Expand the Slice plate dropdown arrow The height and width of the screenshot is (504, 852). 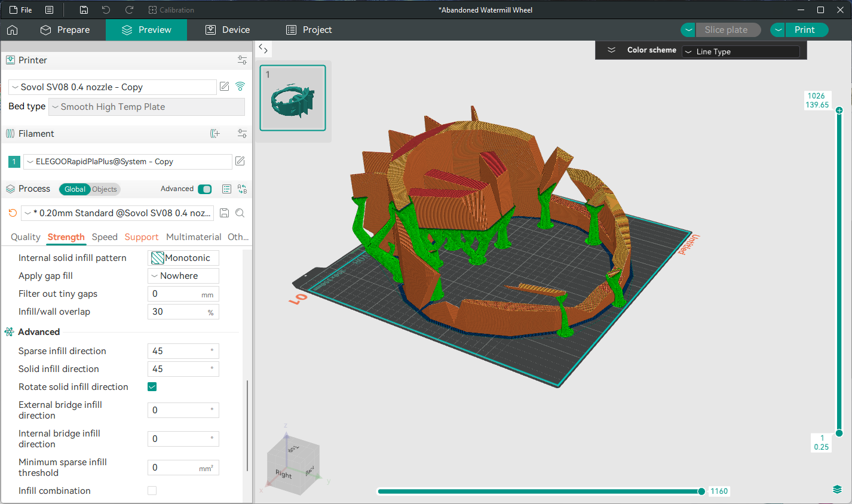coord(688,30)
